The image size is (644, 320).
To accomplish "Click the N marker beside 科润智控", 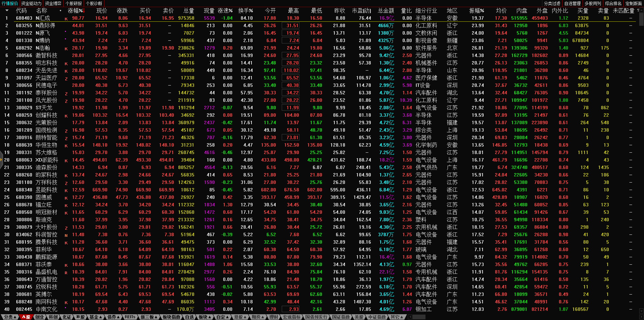I will click(66, 235).
